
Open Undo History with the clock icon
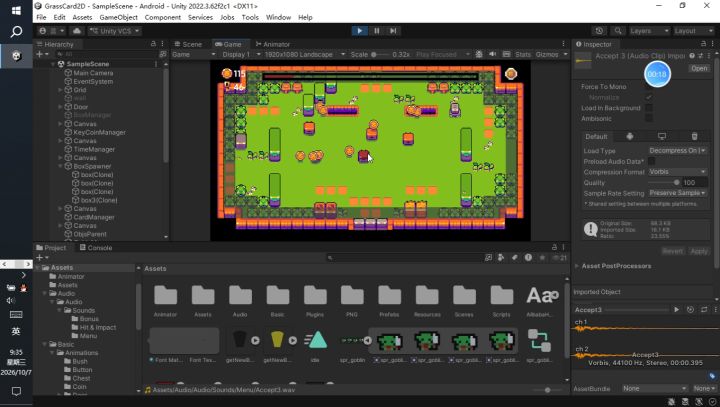point(599,31)
